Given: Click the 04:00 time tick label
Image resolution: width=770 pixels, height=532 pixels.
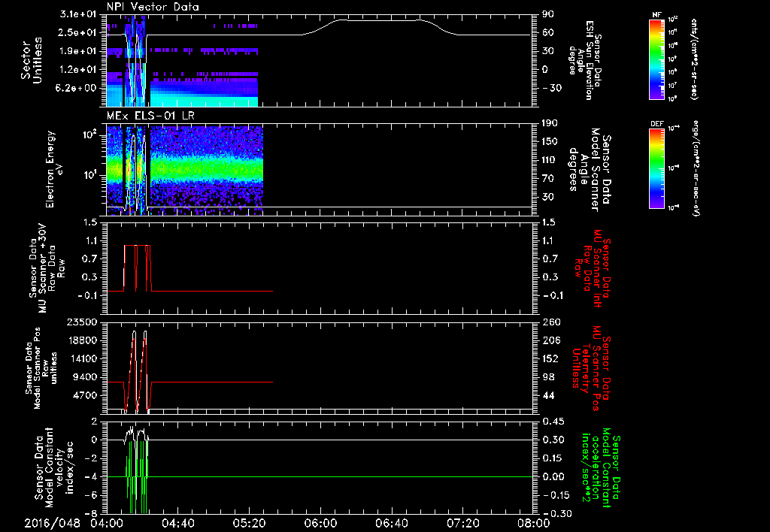Looking at the screenshot, I should click(x=107, y=523).
